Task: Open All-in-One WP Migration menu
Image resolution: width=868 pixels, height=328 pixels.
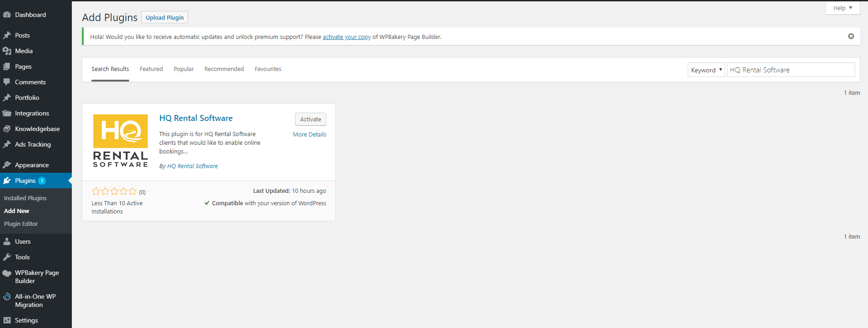Action: tap(35, 301)
